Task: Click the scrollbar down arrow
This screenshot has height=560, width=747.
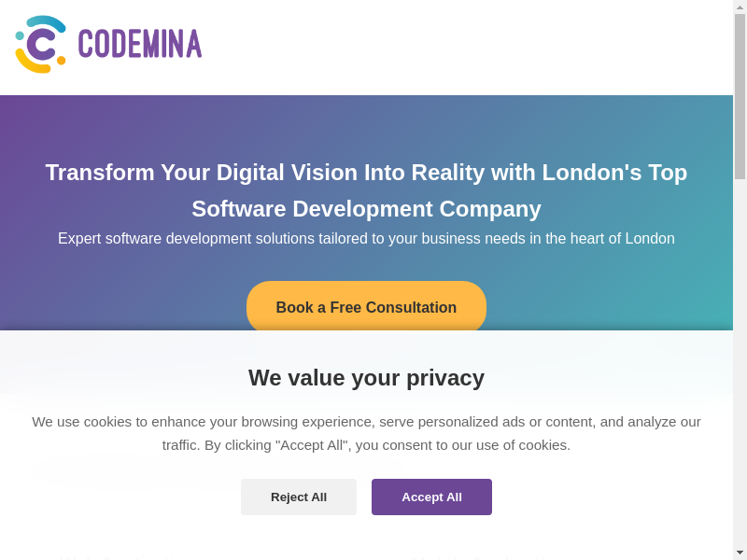Action: 740,553
